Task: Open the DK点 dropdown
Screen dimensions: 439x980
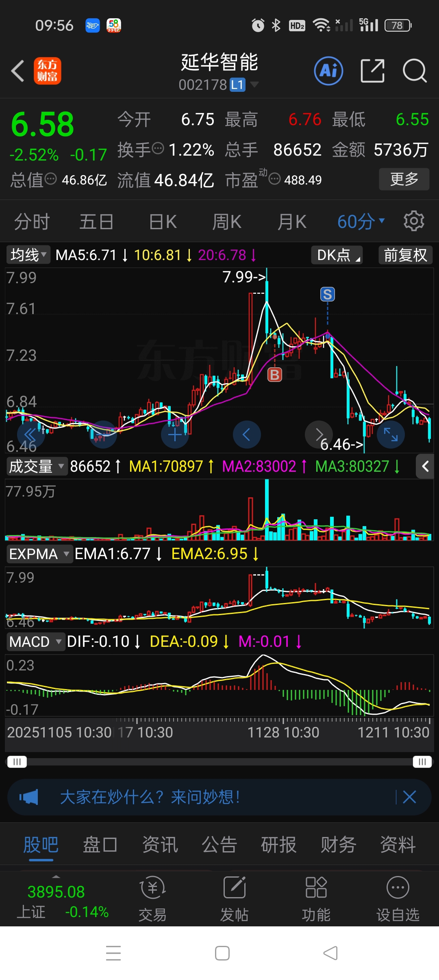Action: (x=337, y=255)
